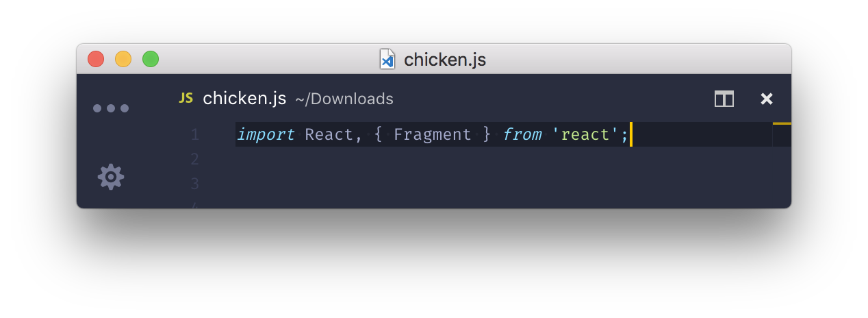Select line number 1 in the gutter
Image resolution: width=868 pixels, height=318 pixels.
[x=195, y=134]
